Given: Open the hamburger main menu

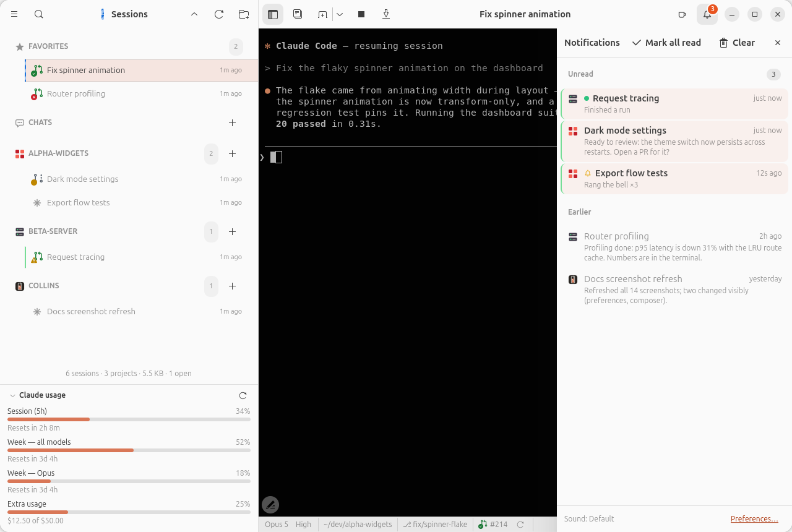Looking at the screenshot, I should point(14,14).
